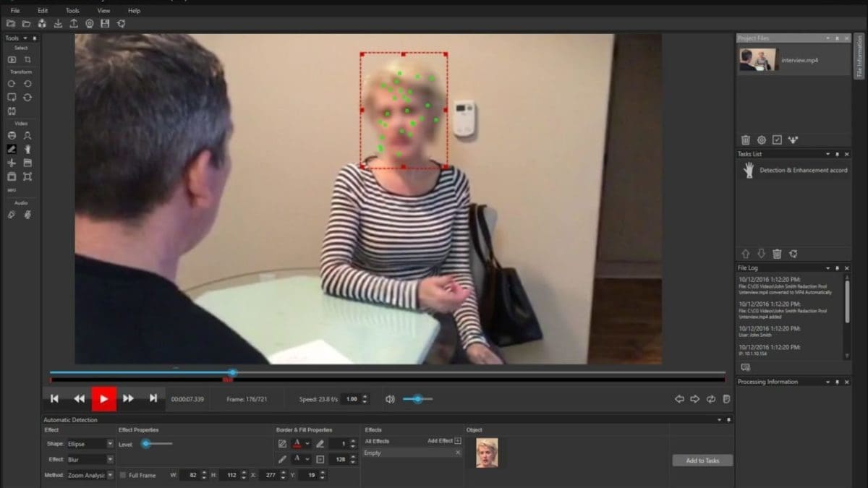Open the Tools menu
The image size is (868, 488).
[x=72, y=11]
